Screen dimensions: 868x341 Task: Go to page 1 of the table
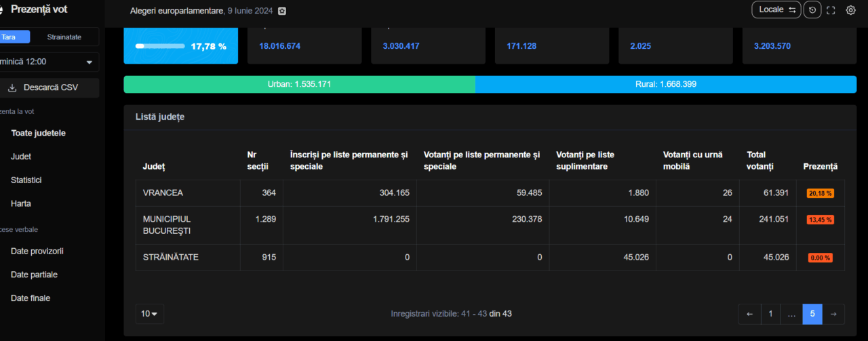point(770,314)
